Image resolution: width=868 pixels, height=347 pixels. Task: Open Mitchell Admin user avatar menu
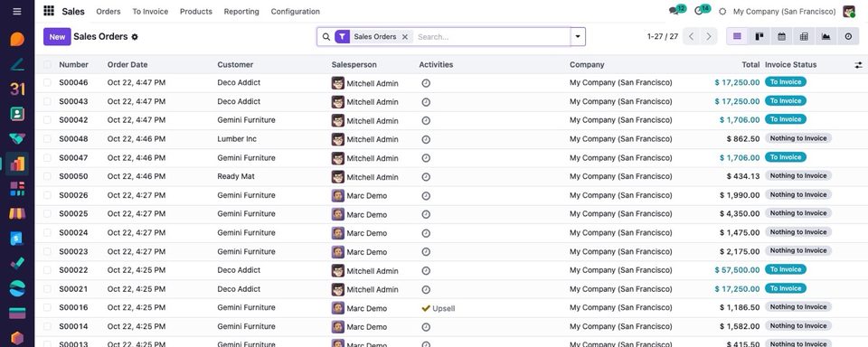[x=849, y=11]
